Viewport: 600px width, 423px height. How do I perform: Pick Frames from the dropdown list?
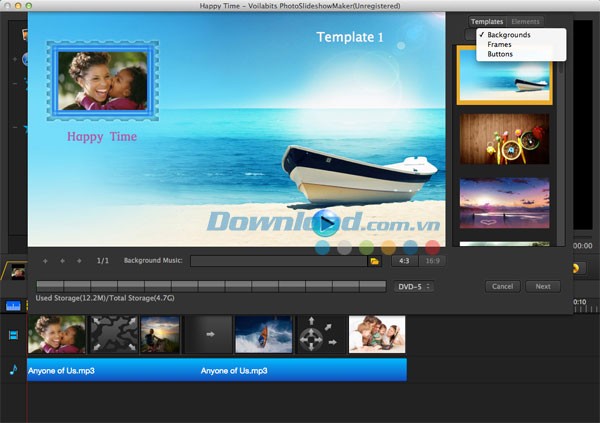[x=500, y=45]
